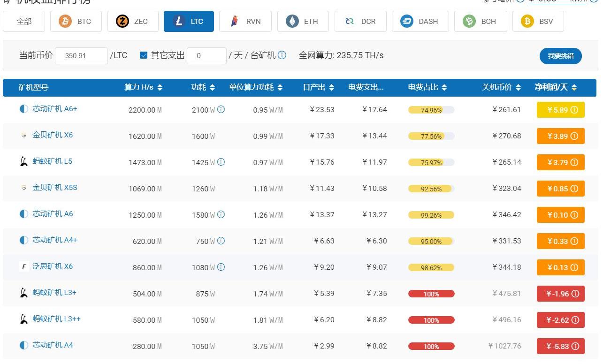Click the 当前币价 input field showing 350.91
Screen dimensions: 603x364
point(81,56)
